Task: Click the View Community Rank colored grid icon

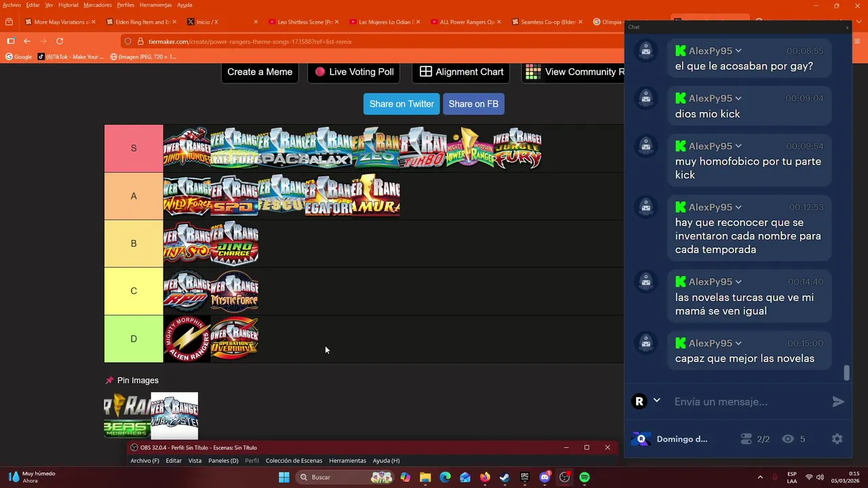Action: [533, 72]
